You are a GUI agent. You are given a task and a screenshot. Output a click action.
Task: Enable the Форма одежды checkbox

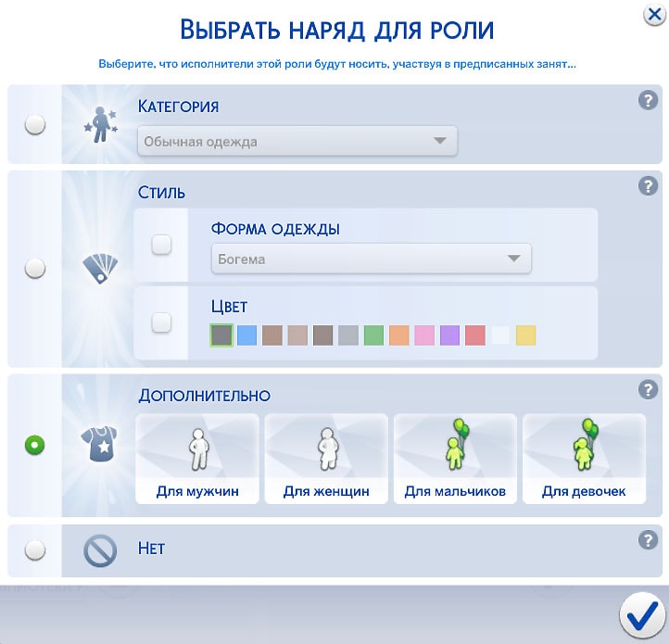pyautogui.click(x=161, y=245)
